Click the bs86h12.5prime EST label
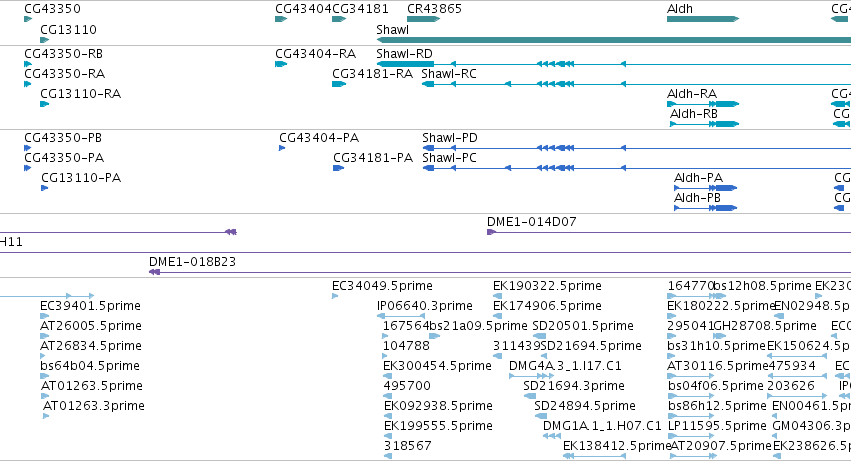This screenshot has width=851, height=461. (x=717, y=407)
